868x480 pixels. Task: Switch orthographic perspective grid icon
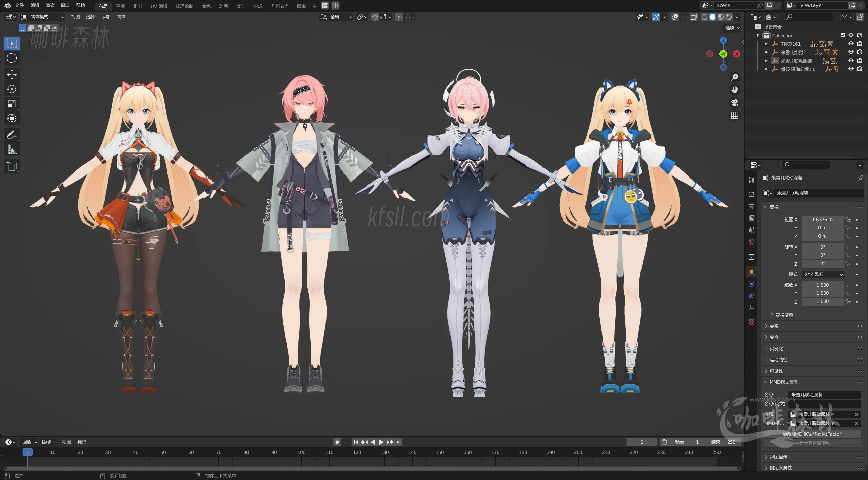tap(735, 116)
